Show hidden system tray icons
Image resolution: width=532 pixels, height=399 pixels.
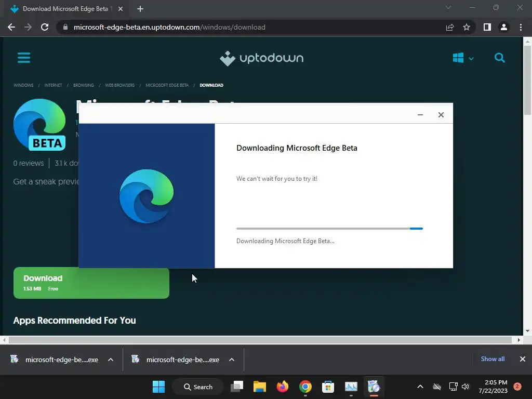coord(420,387)
